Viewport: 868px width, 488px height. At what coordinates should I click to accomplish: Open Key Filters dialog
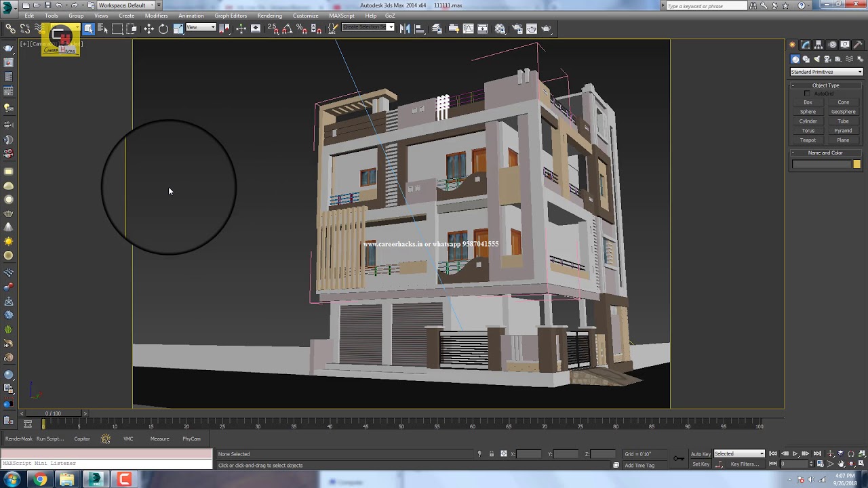tap(745, 464)
